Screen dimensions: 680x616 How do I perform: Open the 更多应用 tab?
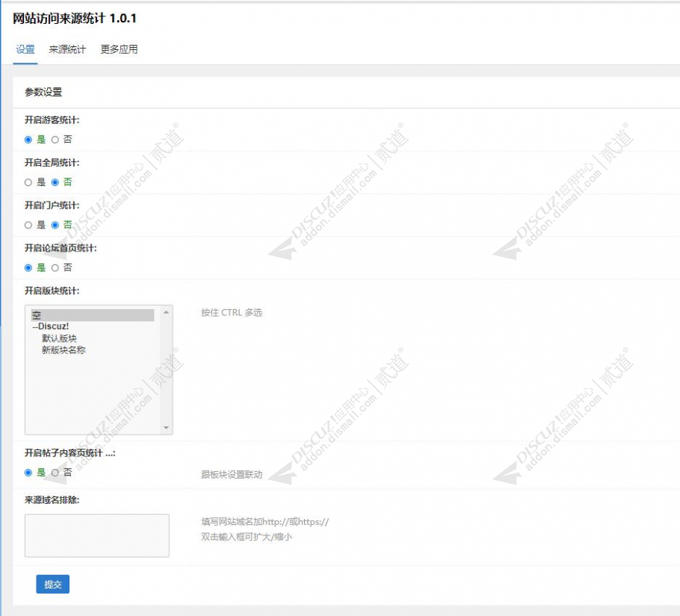[119, 49]
